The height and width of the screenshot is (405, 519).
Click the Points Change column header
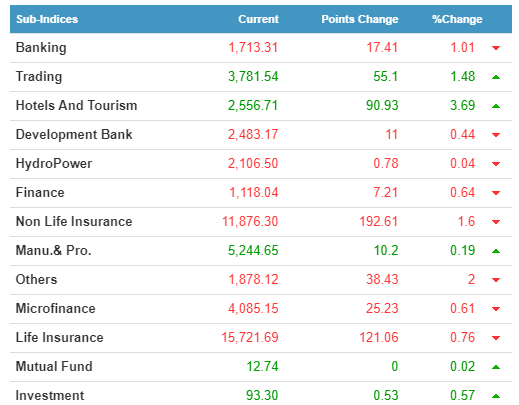pyautogui.click(x=360, y=19)
